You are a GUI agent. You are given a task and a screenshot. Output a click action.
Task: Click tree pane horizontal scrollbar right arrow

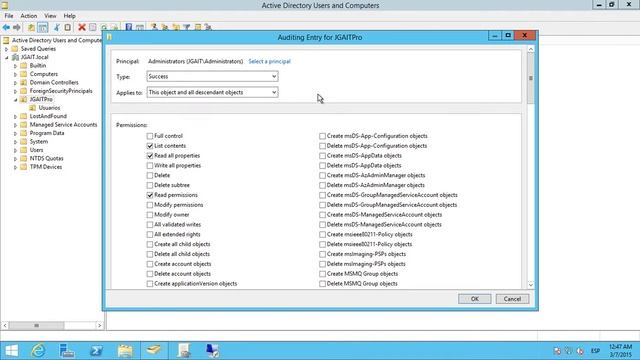click(99, 325)
